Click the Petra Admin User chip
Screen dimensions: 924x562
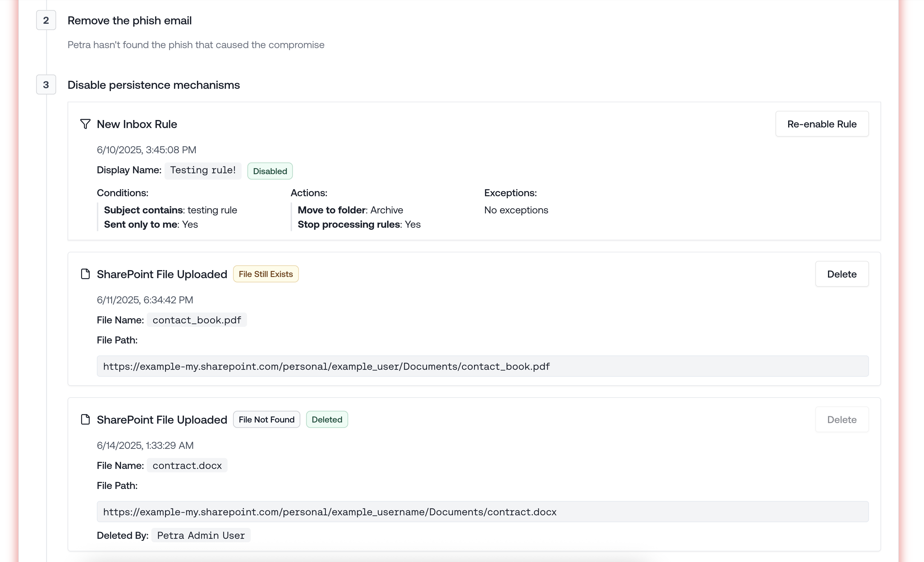[201, 535]
